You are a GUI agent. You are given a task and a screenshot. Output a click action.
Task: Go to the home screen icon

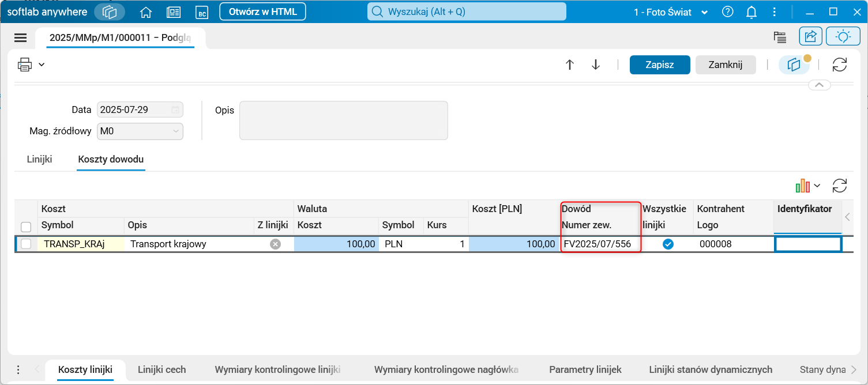click(x=146, y=12)
